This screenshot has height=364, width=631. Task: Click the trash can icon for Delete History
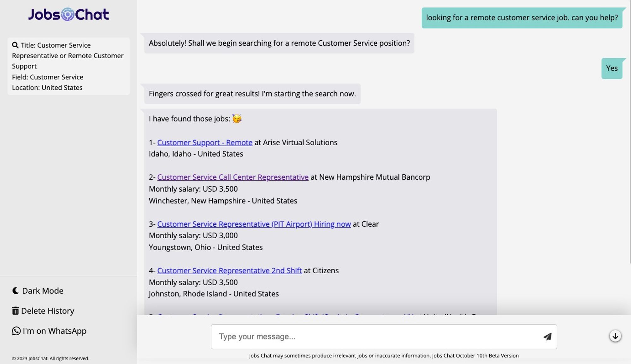coord(15,311)
